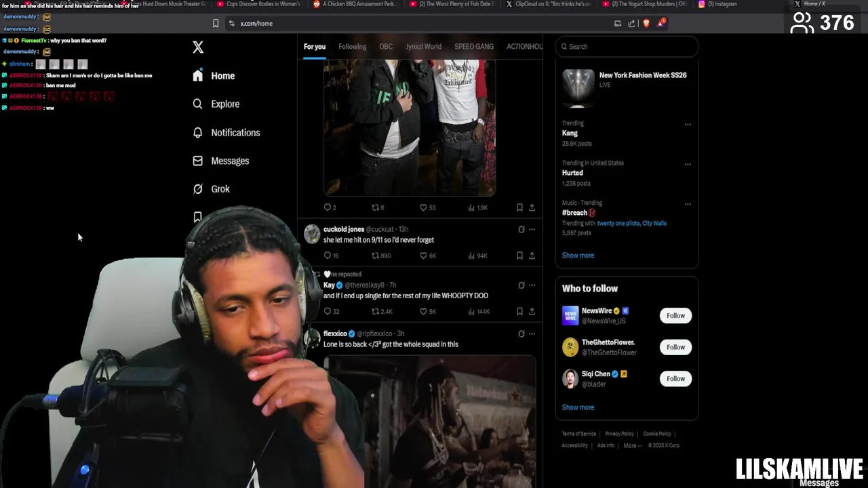Open more options on cuckold jones post
This screenshot has width=868, height=488.
point(532,229)
